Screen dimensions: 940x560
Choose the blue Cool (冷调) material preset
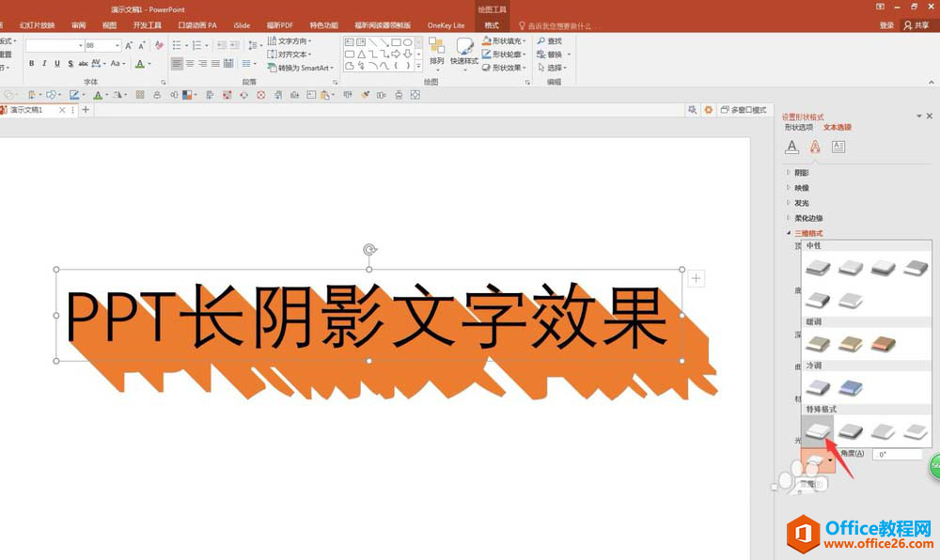[851, 387]
